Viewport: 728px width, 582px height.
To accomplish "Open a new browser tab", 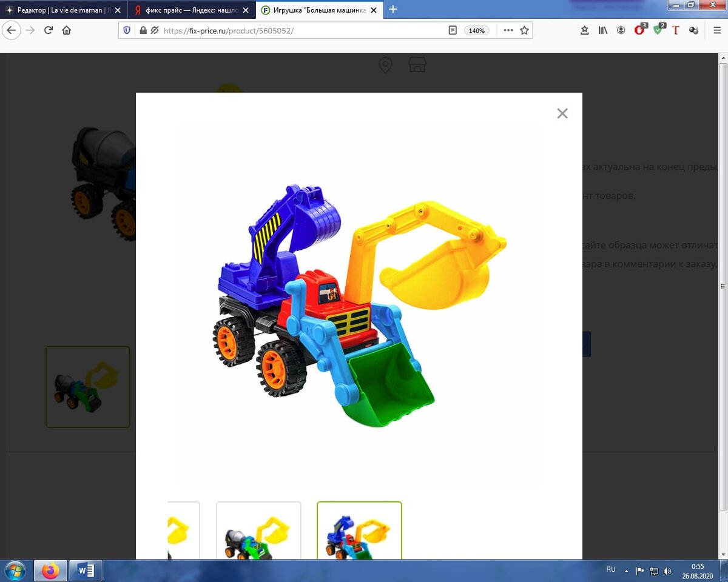I will coord(393,10).
